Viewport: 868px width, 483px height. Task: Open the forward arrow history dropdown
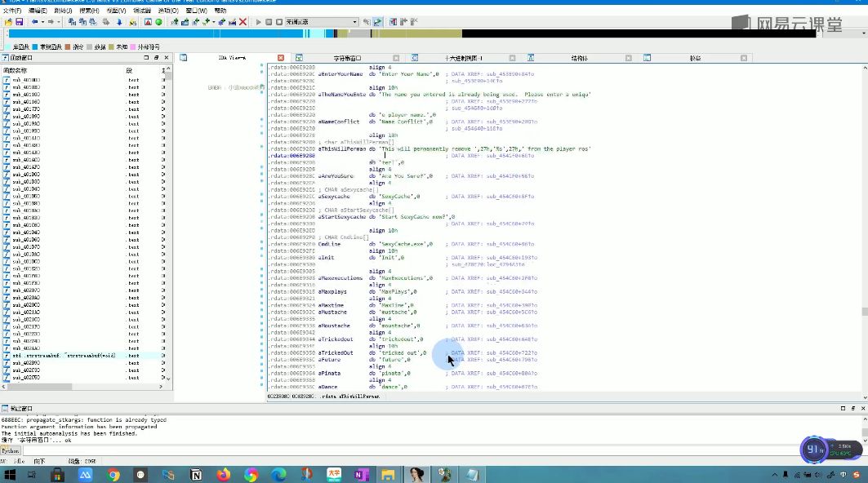pos(60,22)
